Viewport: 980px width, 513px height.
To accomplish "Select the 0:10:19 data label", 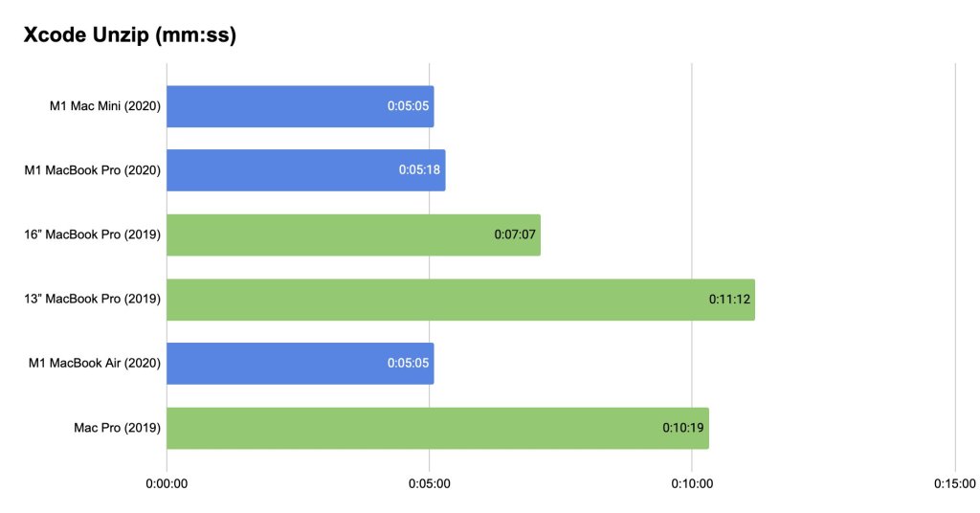I will (x=681, y=428).
